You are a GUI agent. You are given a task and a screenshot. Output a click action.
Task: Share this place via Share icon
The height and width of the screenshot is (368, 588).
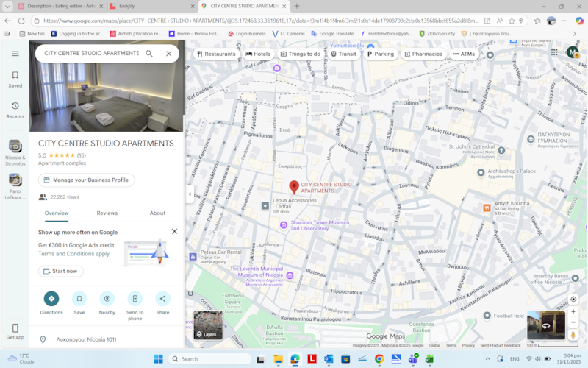162,299
